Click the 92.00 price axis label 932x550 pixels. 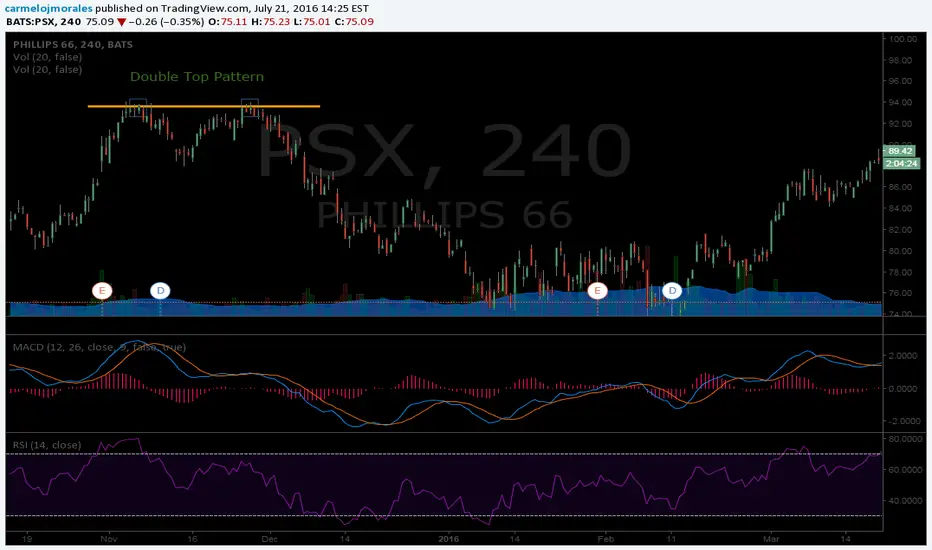coord(901,124)
